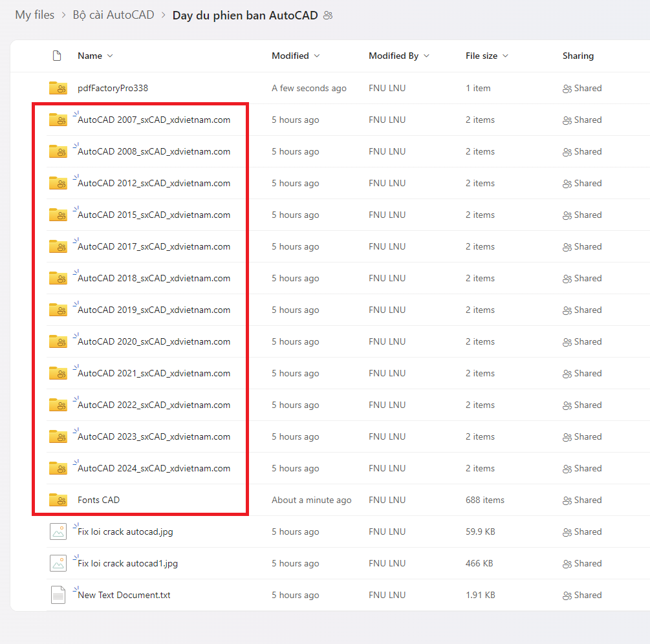Click Shared status for Fix loi crack autocad.jpg
Image resolution: width=650 pixels, height=644 pixels.
[x=582, y=532]
